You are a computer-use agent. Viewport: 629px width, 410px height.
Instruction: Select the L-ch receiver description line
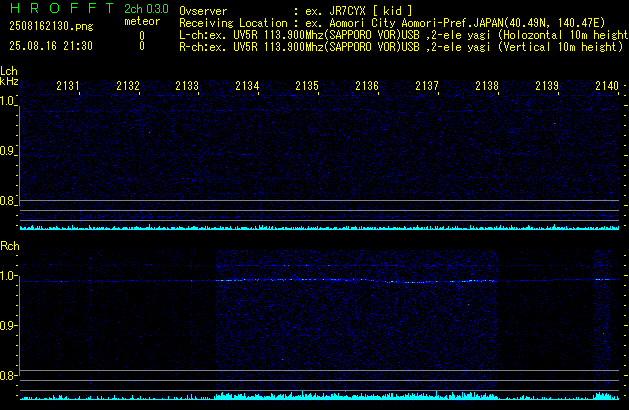pyautogui.click(x=404, y=35)
